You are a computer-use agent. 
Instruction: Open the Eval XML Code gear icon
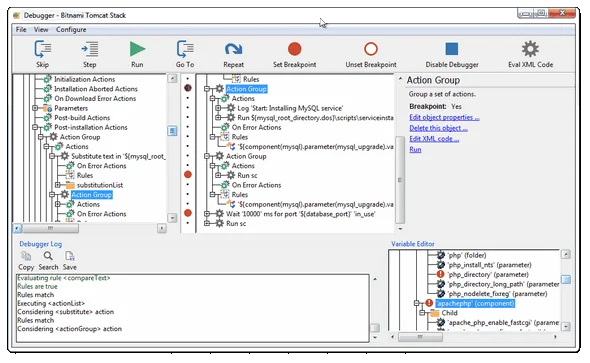[530, 49]
